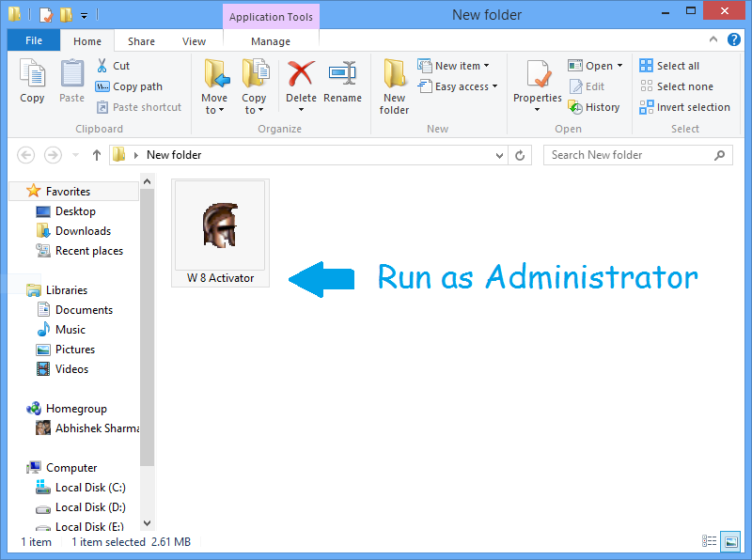Open the Videos library
The width and height of the screenshot is (752, 560).
71,369
